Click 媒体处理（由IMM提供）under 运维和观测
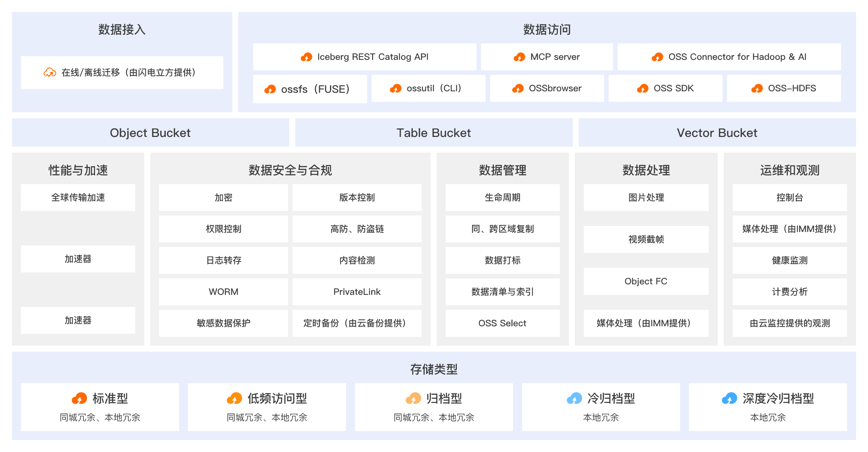Screen dimensions: 868x452 (790, 229)
